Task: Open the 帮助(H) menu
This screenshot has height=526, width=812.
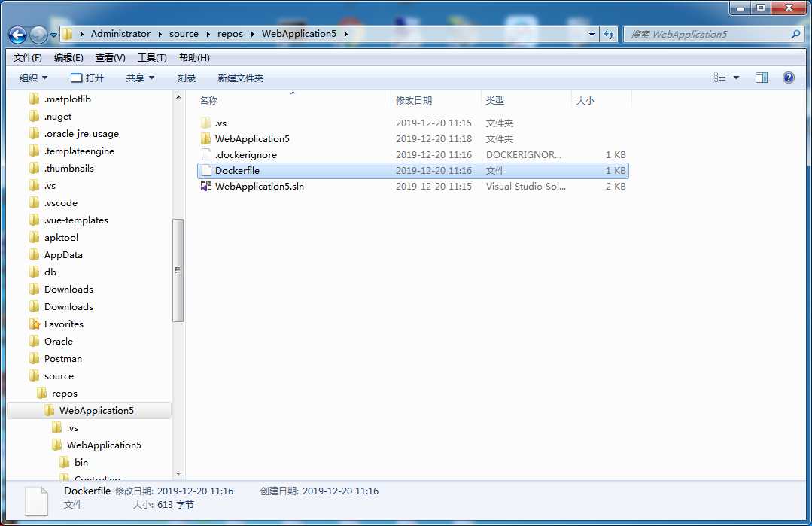Action: (194, 57)
